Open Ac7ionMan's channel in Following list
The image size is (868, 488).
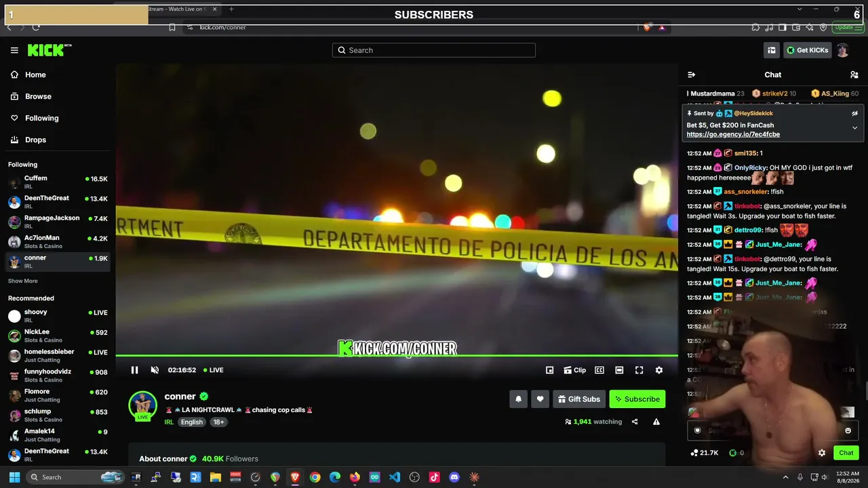[58, 242]
